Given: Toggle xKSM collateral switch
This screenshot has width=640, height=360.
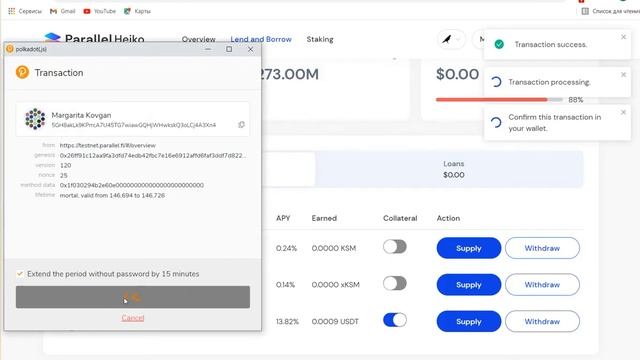Looking at the screenshot, I should click(395, 283).
